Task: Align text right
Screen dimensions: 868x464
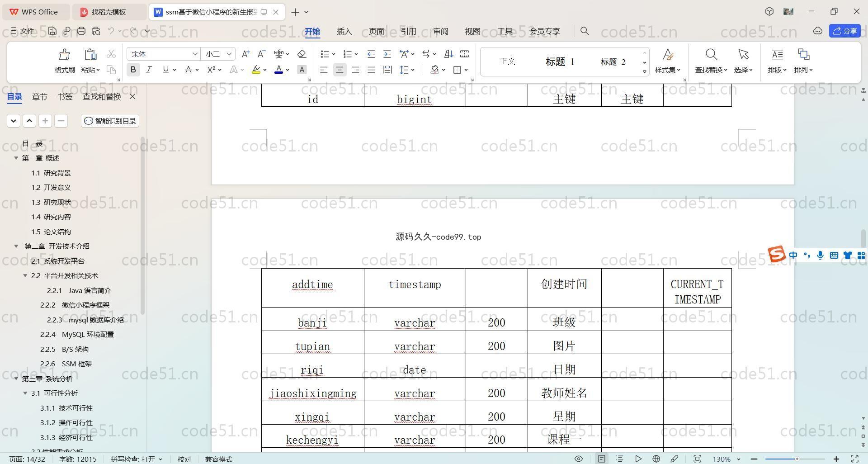Action: 355,70
